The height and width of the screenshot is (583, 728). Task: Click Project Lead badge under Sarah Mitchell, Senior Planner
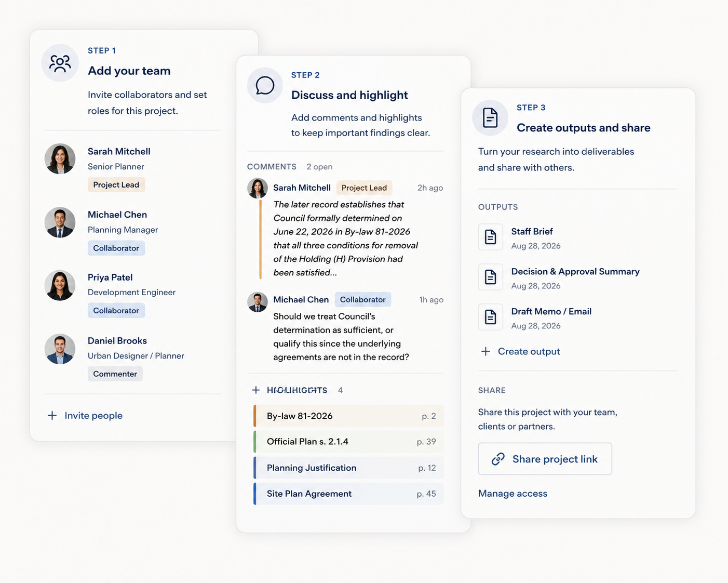[x=116, y=184]
